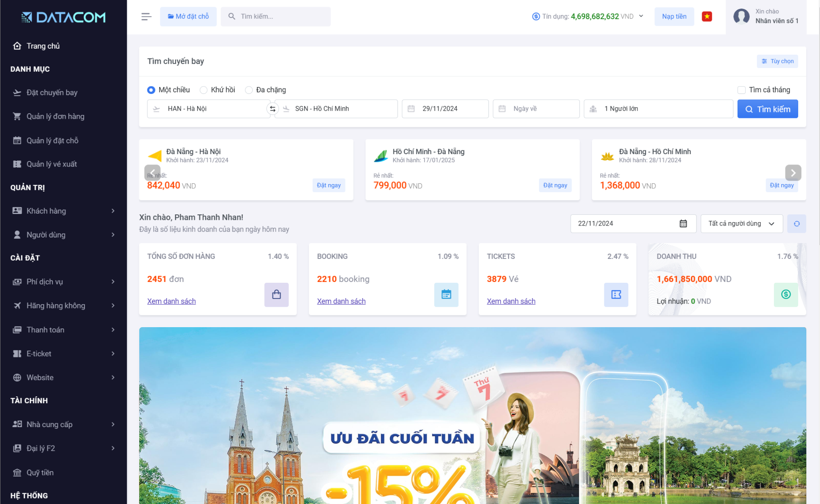Go to Đặt chuyến bay menu item
Screen dimensions: 820x504
tap(52, 93)
